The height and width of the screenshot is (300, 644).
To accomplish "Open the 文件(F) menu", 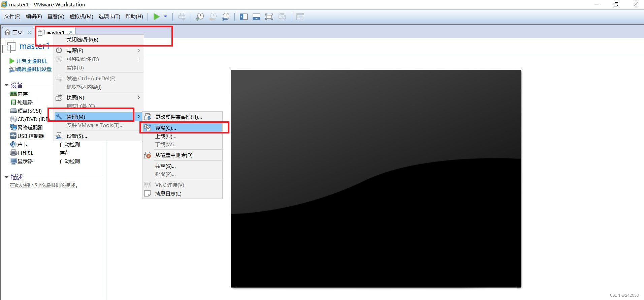I will tap(12, 17).
